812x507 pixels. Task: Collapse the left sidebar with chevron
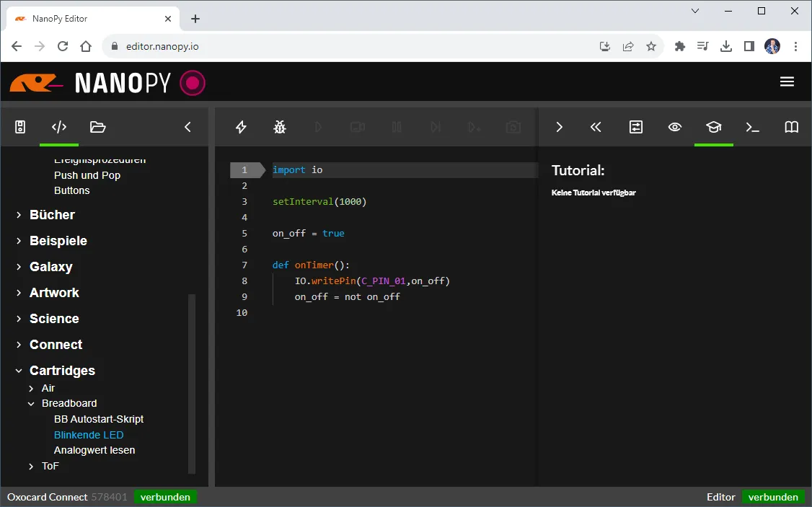[187, 127]
